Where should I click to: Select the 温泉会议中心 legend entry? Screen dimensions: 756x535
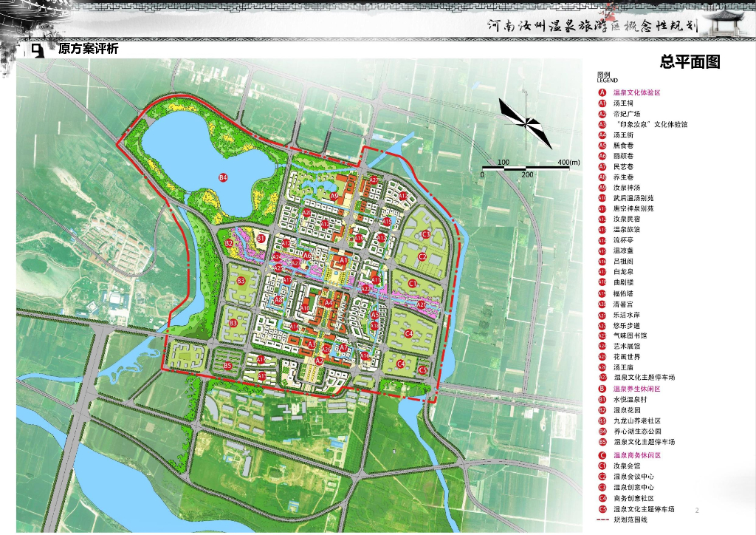(x=633, y=477)
